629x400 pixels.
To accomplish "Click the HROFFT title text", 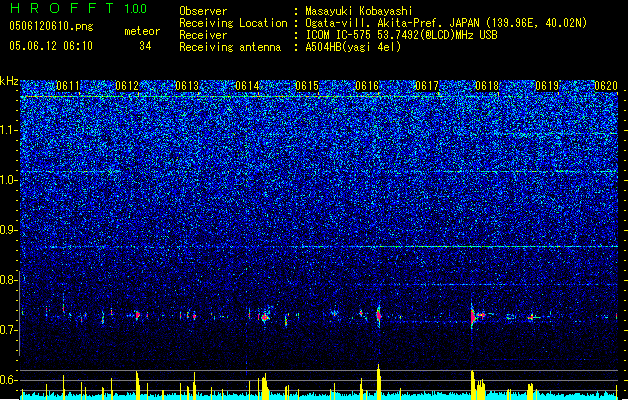I will 62,8.
